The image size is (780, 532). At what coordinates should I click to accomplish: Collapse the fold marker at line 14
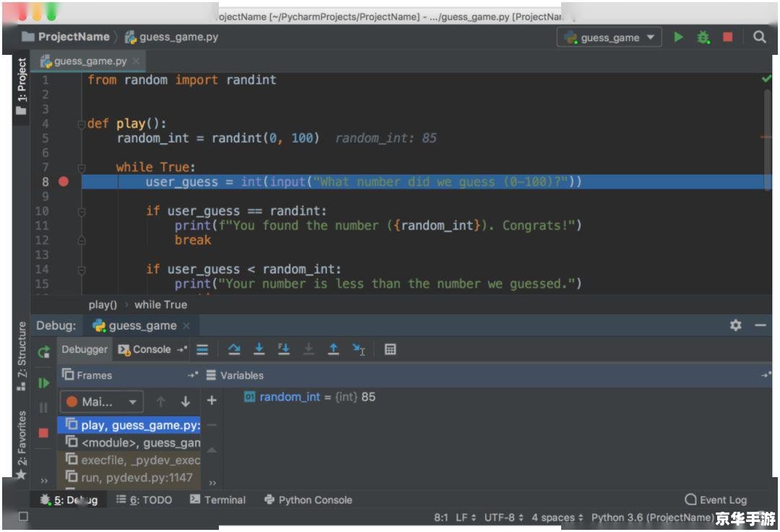81,269
